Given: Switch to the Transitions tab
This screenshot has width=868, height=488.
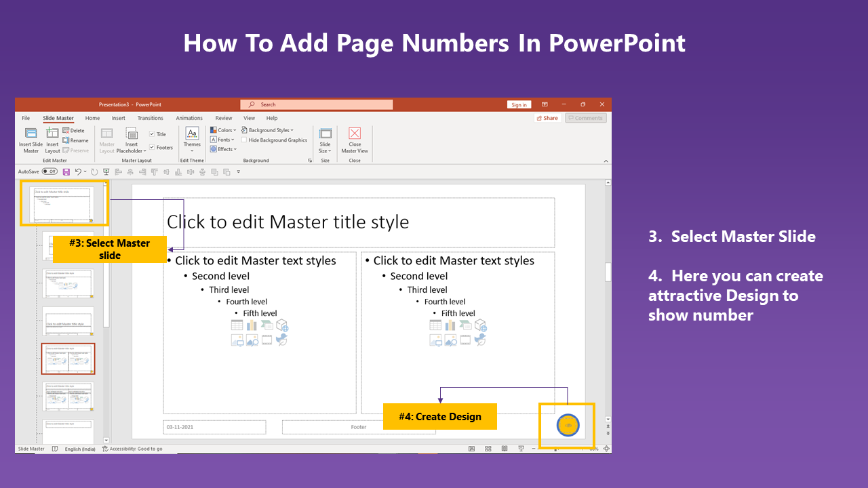Looking at the screenshot, I should point(151,118).
